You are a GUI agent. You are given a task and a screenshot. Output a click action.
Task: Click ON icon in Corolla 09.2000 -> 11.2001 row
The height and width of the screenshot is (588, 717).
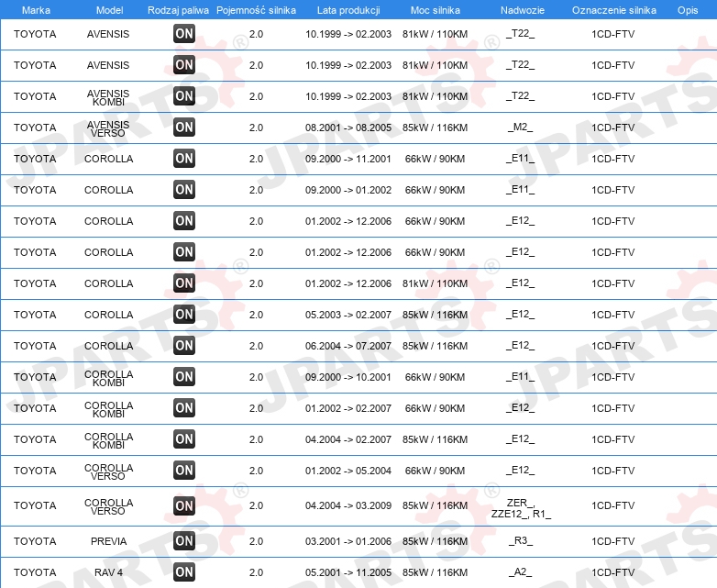coord(184,159)
